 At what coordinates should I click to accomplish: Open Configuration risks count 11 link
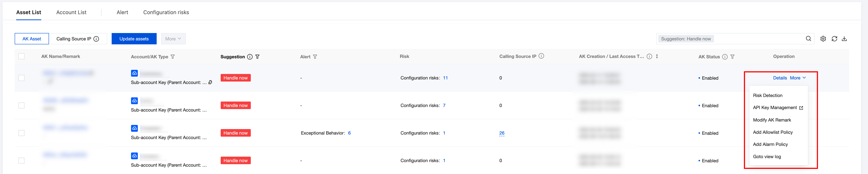[445, 78]
